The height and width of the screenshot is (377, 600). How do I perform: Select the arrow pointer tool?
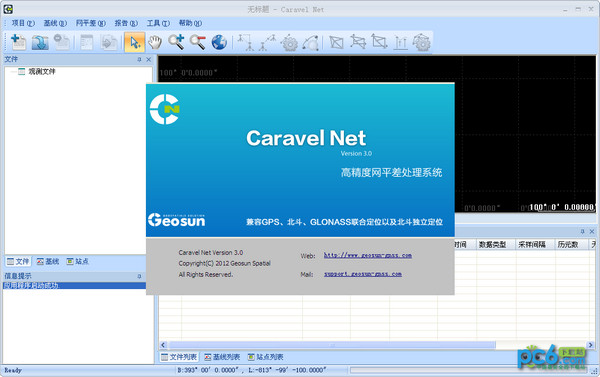point(134,42)
